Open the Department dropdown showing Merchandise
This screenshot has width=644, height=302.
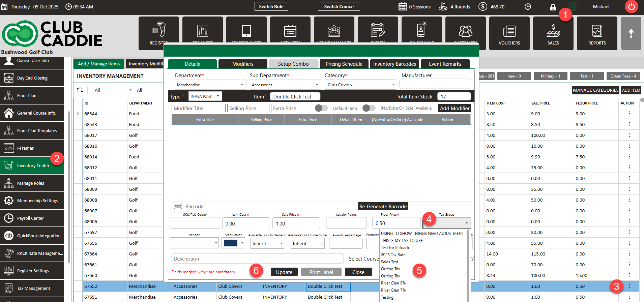210,85
